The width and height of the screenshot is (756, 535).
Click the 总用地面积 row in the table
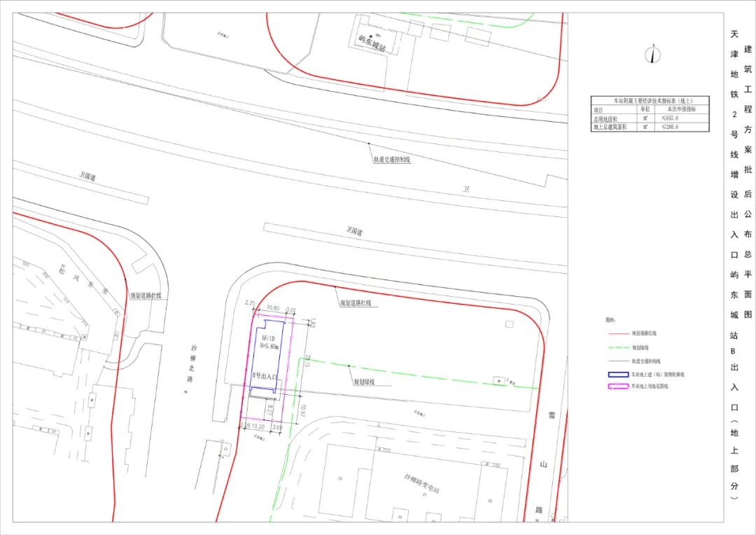606,118
